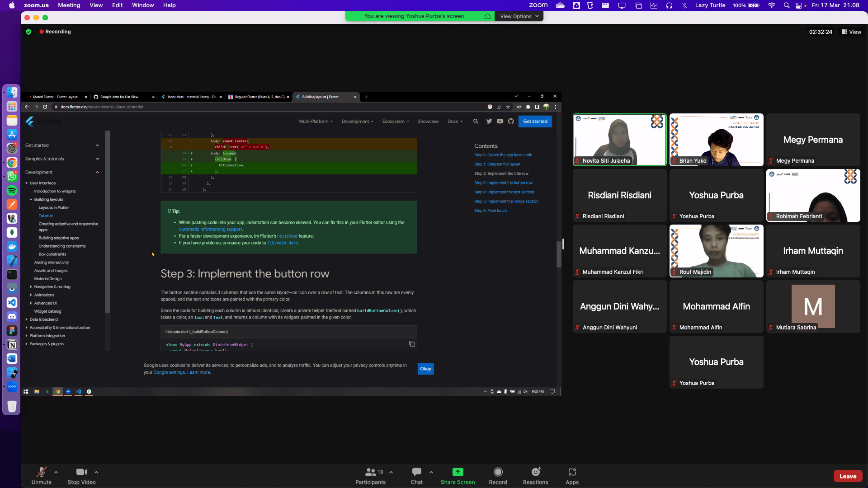Click the Recording indicator
868x488 pixels.
[55, 32]
